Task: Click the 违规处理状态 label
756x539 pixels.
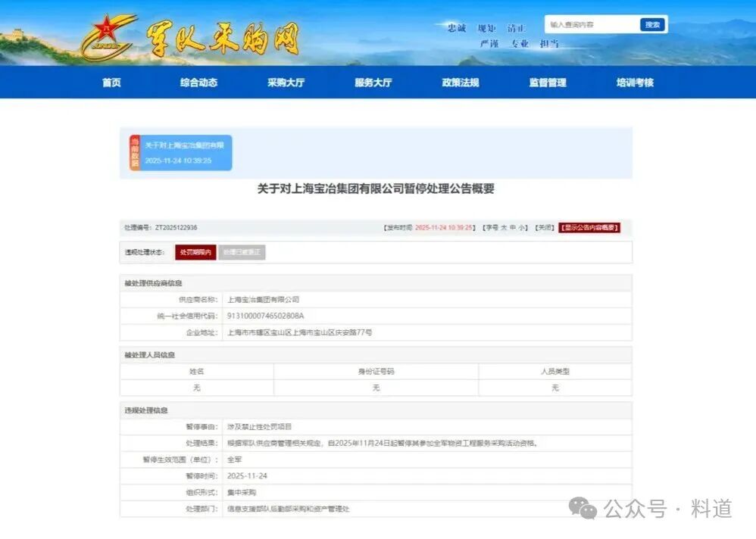Action: pyautogui.click(x=145, y=252)
